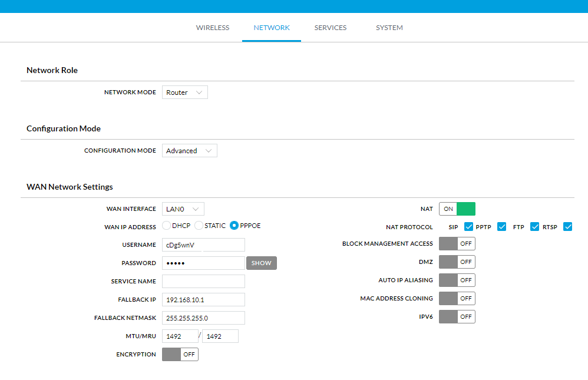Enable Auto IP Aliasing
This screenshot has width=588, height=380.
[457, 280]
